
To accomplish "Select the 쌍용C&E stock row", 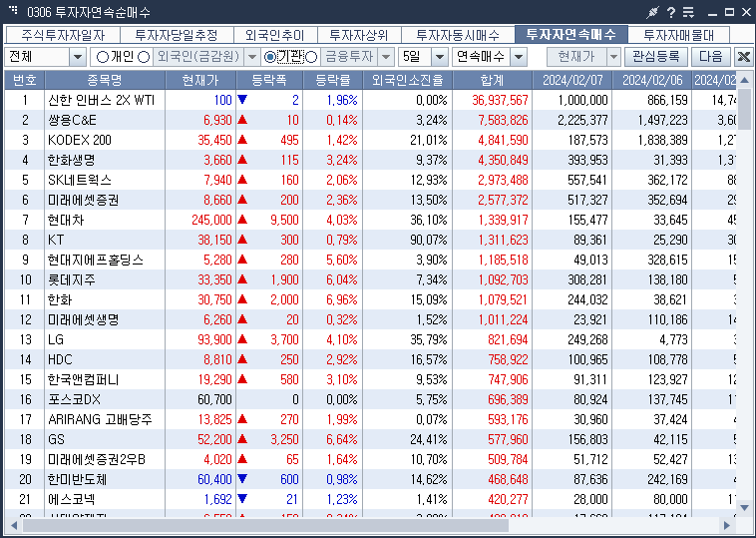I will pos(370,120).
